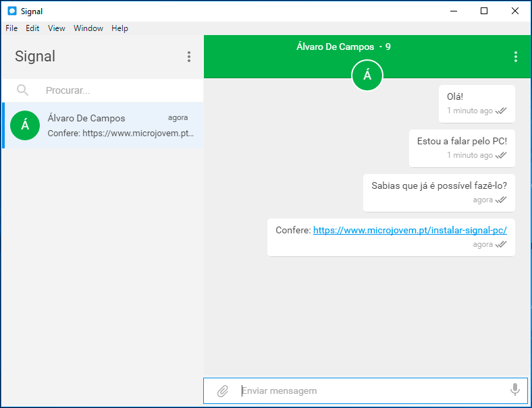Click checkmarks on the Confere link message

click(x=501, y=244)
